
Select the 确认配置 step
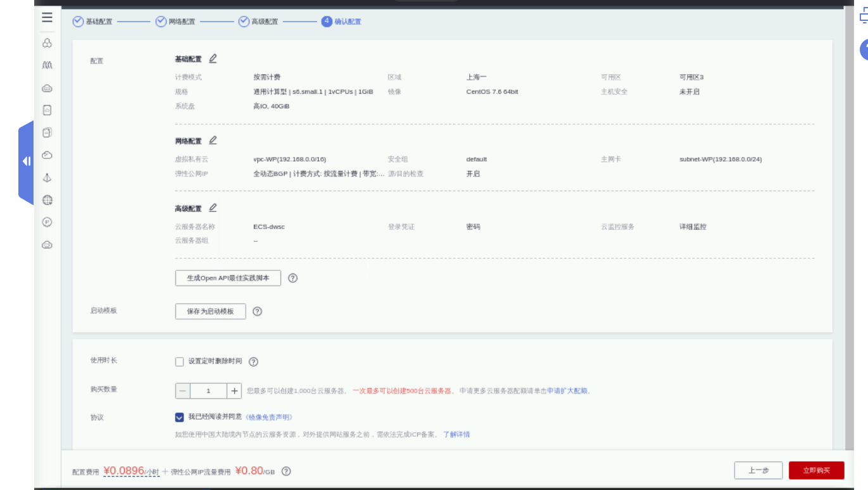coord(341,22)
